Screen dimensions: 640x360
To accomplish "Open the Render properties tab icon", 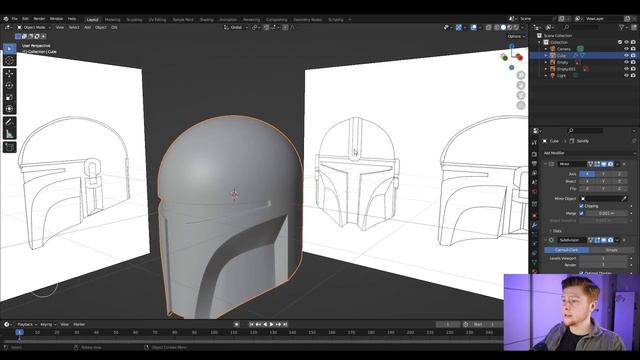I will click(534, 154).
